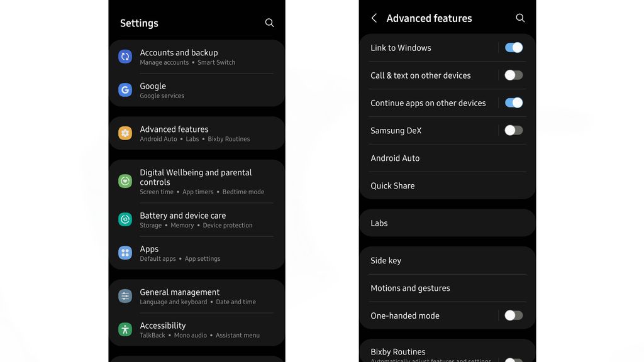Click the Google services icon
The image size is (644, 362).
coord(125,90)
